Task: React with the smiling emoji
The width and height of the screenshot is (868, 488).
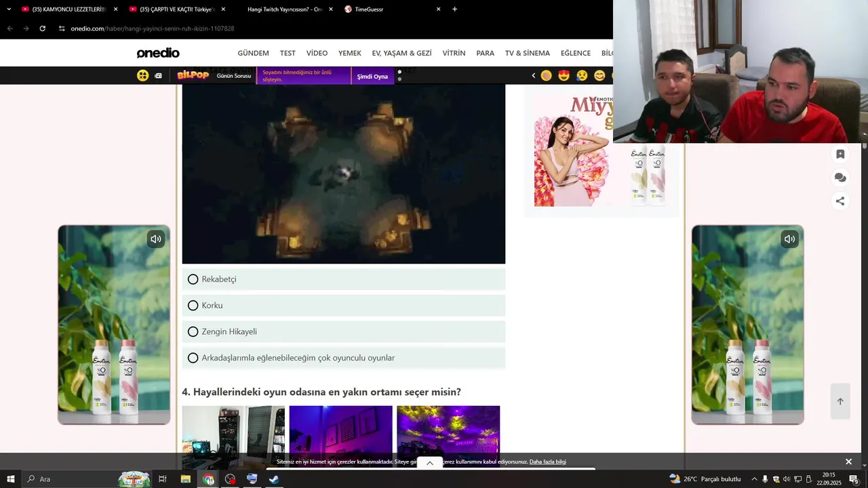Action: pos(599,76)
